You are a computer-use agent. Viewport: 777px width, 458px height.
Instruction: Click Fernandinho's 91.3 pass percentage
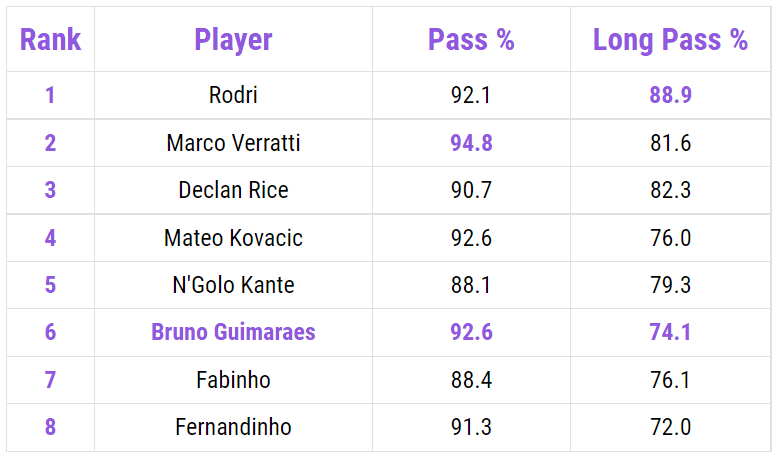pos(471,427)
